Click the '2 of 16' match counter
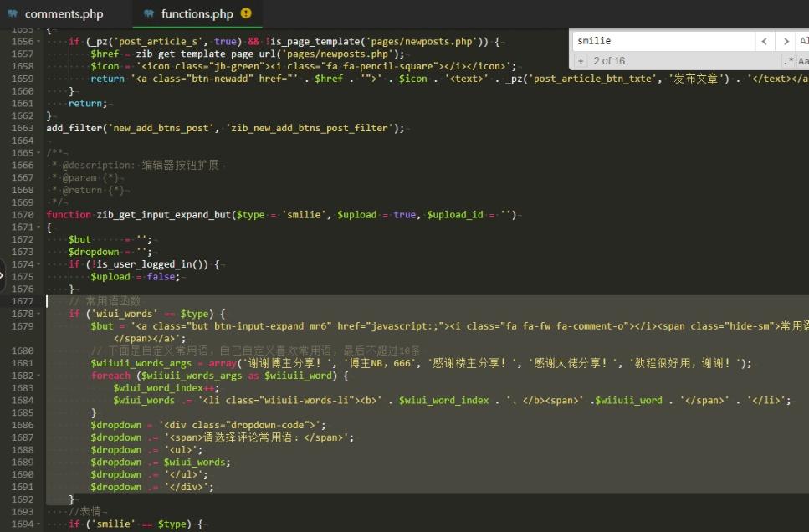Image resolution: width=809 pixels, height=532 pixels. point(609,61)
